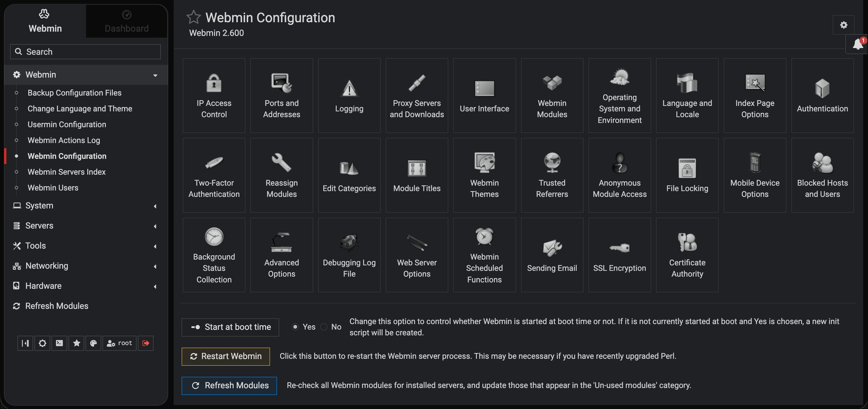Open Webmin Modules icon
Screen dimensions: 868x409
coord(552,95)
